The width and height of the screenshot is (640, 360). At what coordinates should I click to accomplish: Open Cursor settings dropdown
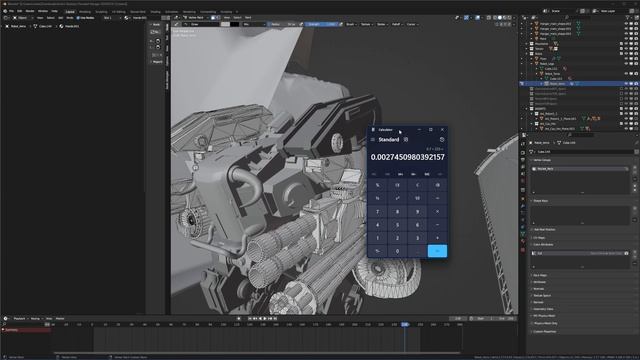point(412,24)
